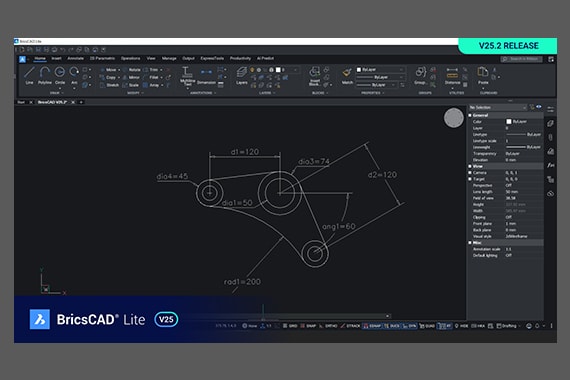Toggle HKA in the status bar

point(478,326)
